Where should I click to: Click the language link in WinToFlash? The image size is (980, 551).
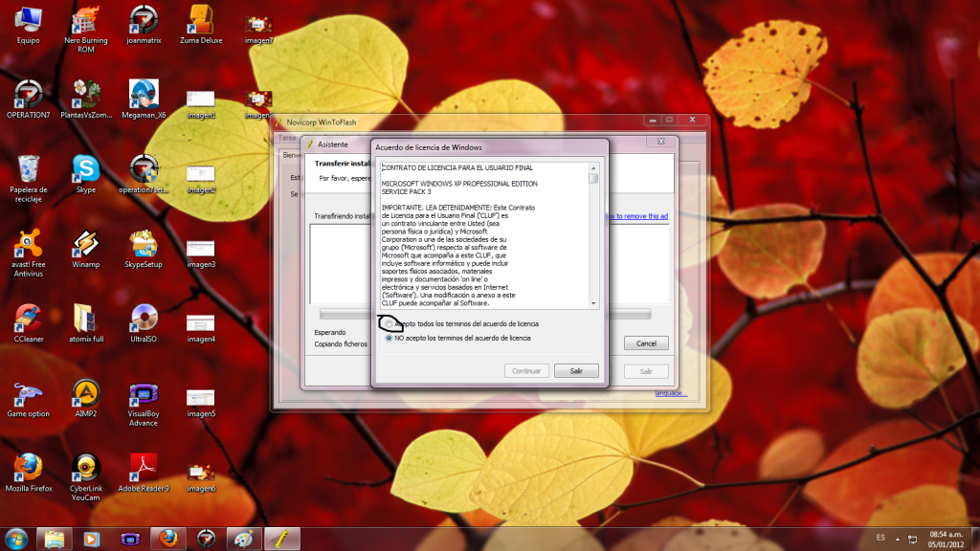coord(671,393)
